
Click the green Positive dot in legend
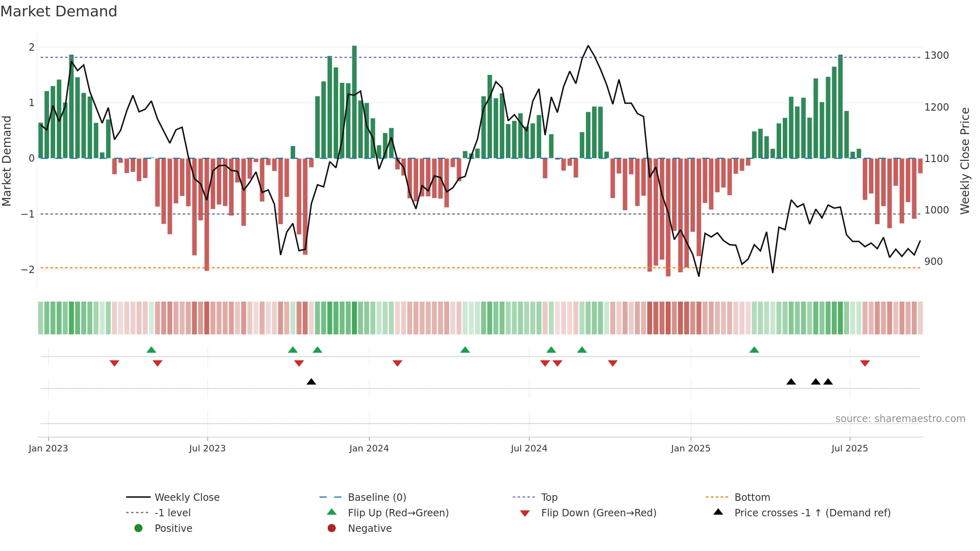[x=138, y=528]
